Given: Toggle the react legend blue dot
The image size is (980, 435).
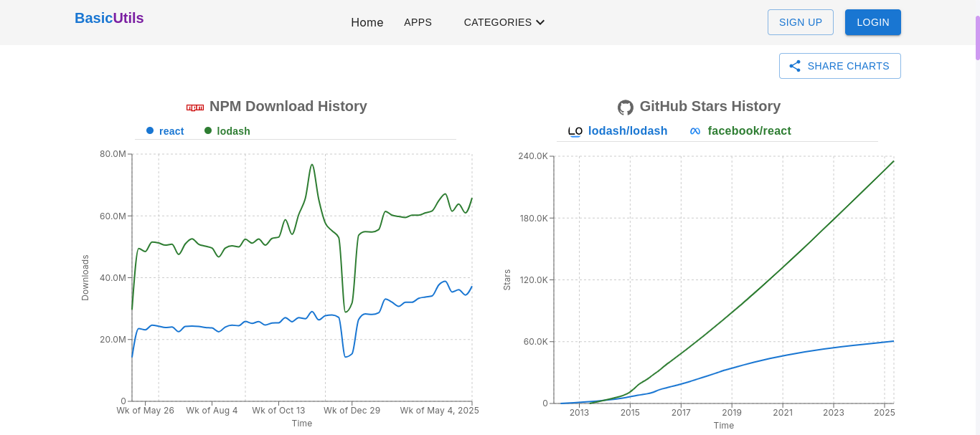Looking at the screenshot, I should (x=150, y=130).
